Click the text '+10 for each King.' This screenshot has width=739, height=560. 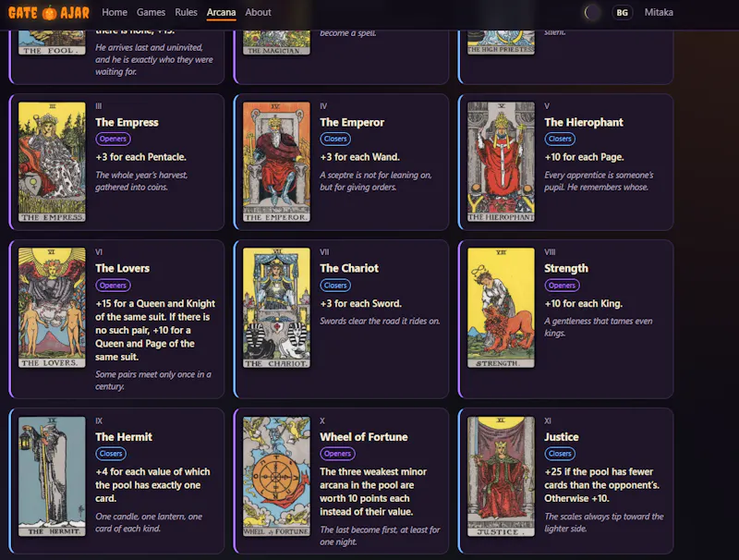tap(584, 304)
